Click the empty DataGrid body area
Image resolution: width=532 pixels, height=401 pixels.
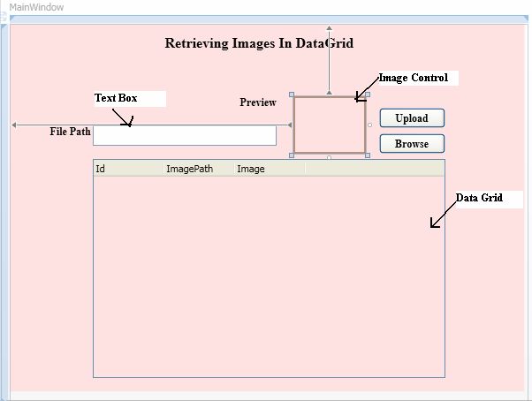pos(269,276)
